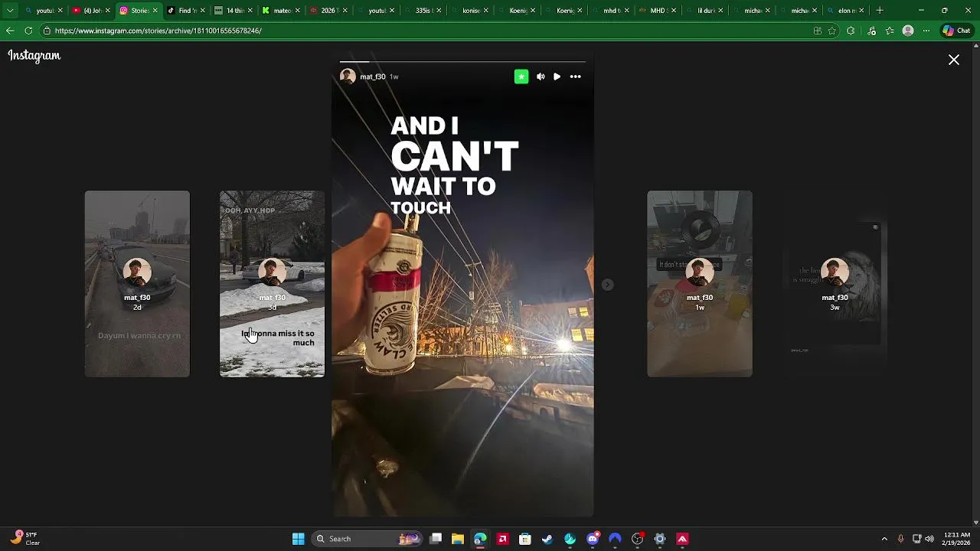Screen dimensions: 980x551
Task: Open the gear Settings taskbar icon
Action: (660, 539)
